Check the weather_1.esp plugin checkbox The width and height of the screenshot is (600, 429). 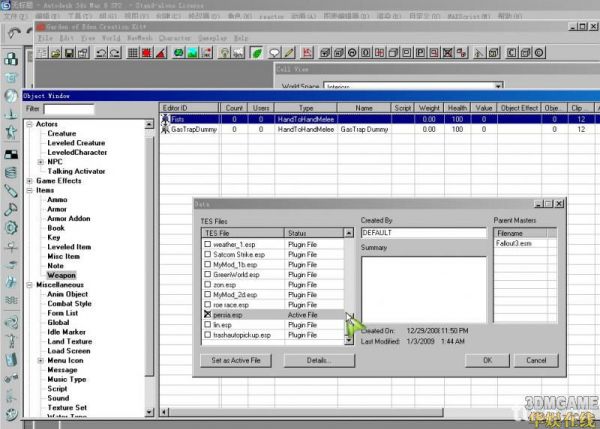[x=208, y=244]
